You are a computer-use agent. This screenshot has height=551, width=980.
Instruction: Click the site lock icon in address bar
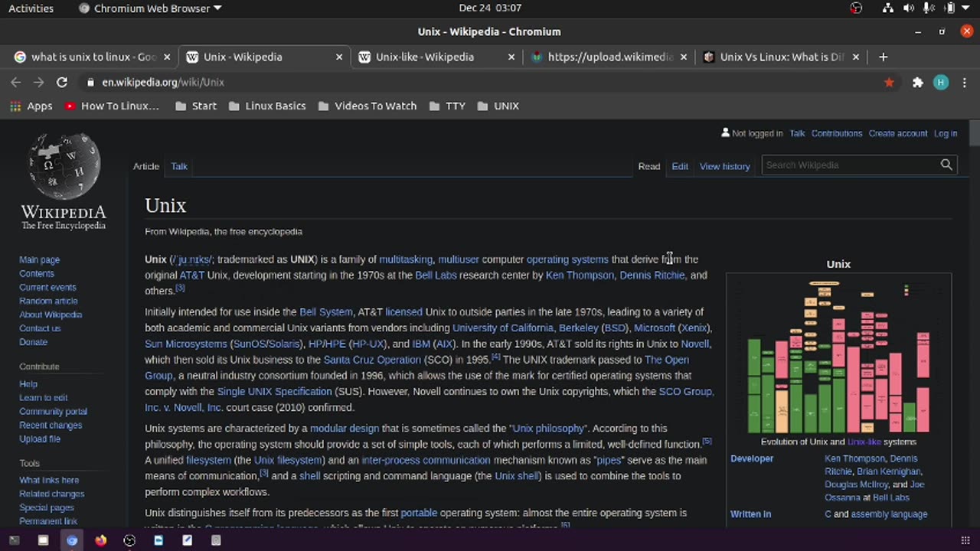pyautogui.click(x=91, y=82)
